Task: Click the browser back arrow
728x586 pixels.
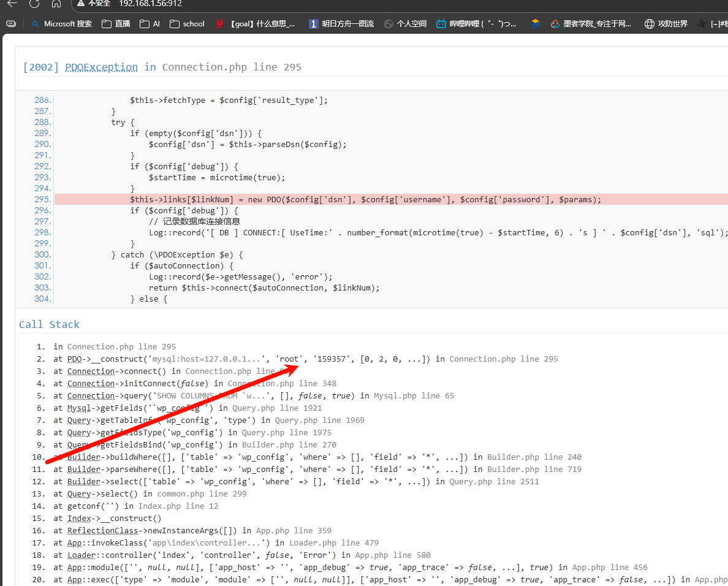Action: 12,4
